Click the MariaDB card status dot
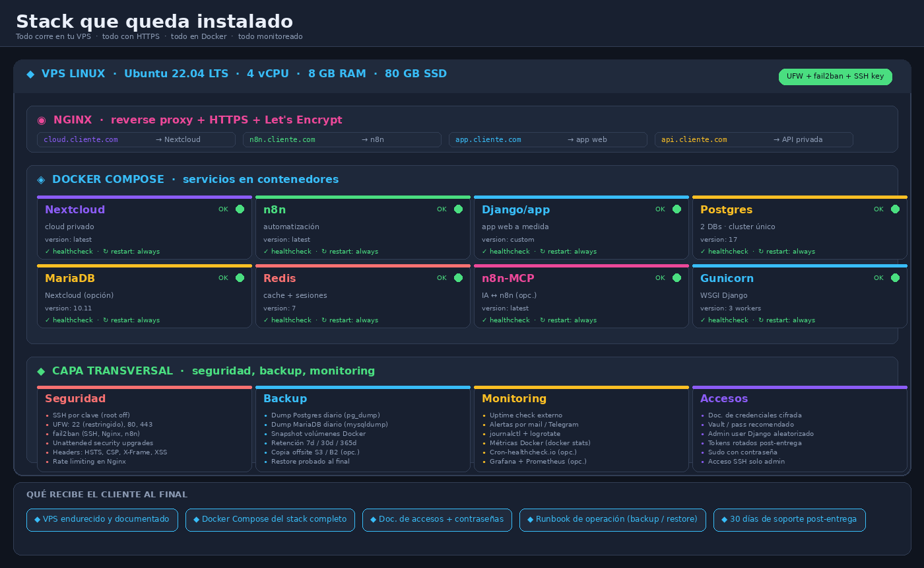 (240, 278)
